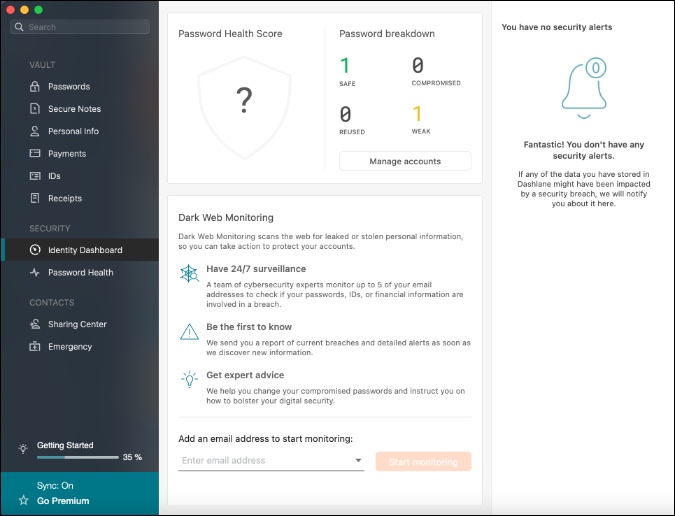The image size is (675, 516).
Task: Click the Dark Web Monitoring heading
Action: [x=226, y=217]
